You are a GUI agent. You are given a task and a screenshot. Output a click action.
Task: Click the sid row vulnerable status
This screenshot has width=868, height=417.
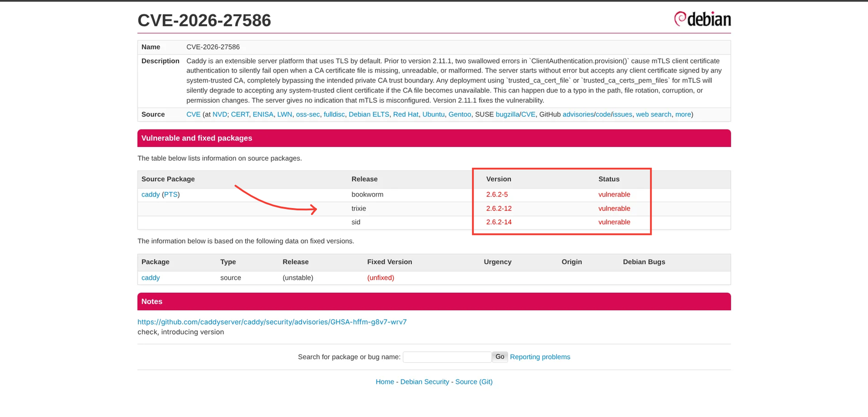click(x=614, y=222)
